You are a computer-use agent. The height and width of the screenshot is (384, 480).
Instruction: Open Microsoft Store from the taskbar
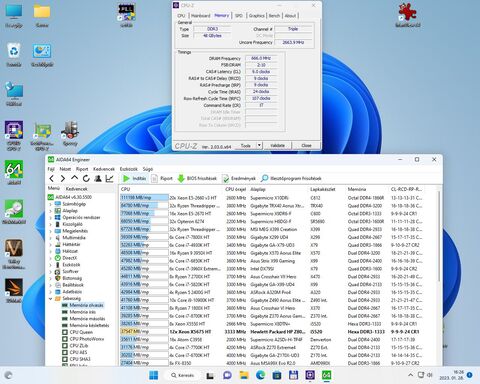coord(277,375)
